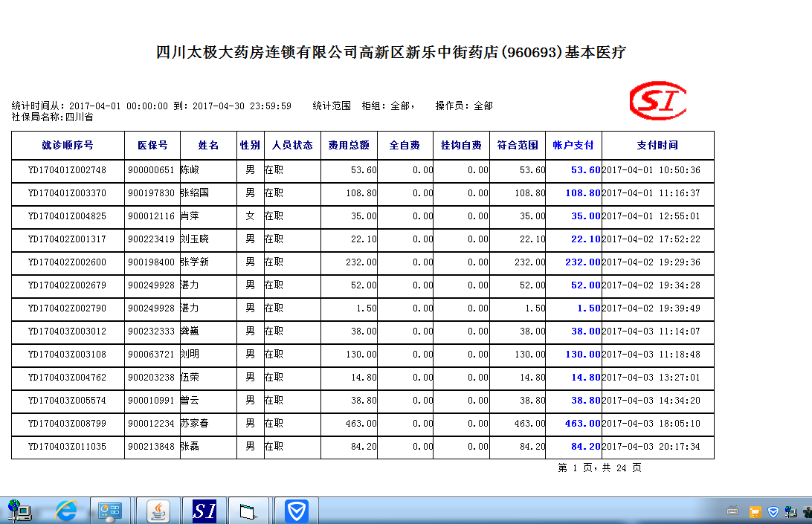The width and height of the screenshot is (812, 524).
Task: Click the keyboard icon in system tray
Action: tap(732, 511)
